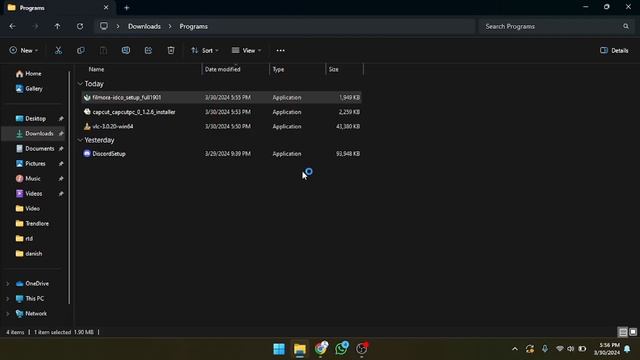Click the Forward arrow in navigation
The image size is (640, 360).
pyautogui.click(x=35, y=26)
